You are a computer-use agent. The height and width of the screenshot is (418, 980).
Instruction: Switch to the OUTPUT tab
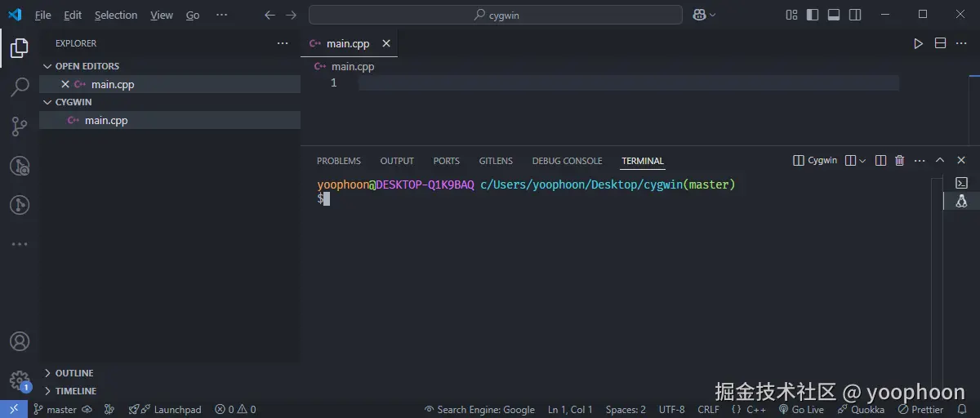(397, 161)
